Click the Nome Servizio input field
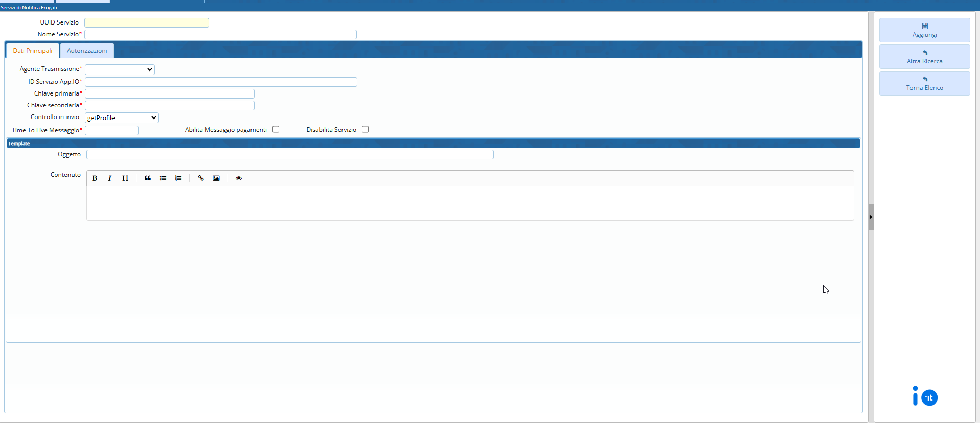980x424 pixels. (220, 34)
